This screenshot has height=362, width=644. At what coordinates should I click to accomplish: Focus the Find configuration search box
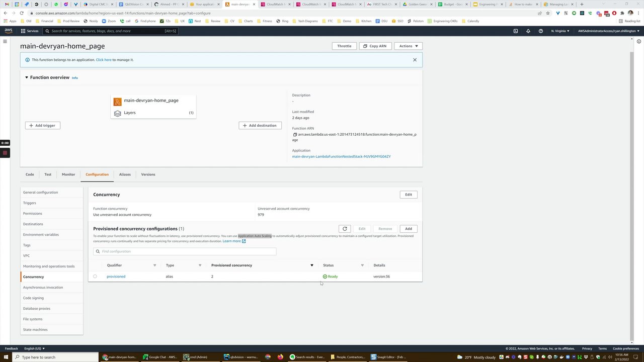[x=185, y=251]
